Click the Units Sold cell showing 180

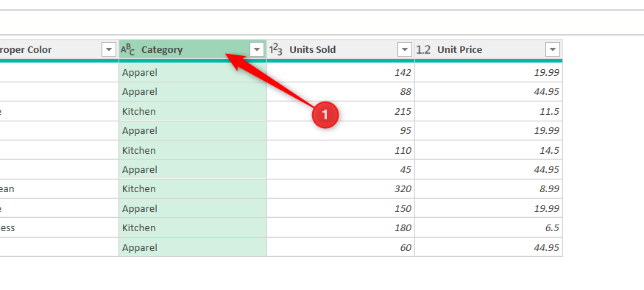[341, 228]
